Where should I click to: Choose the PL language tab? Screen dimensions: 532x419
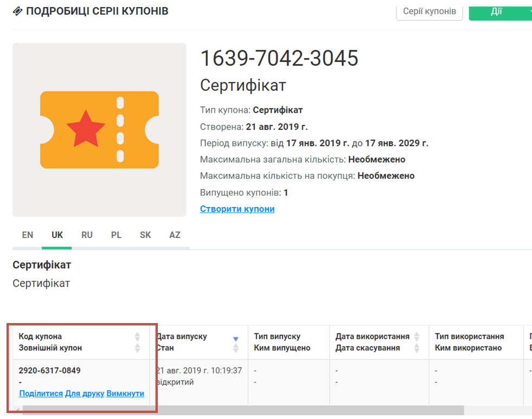click(116, 235)
